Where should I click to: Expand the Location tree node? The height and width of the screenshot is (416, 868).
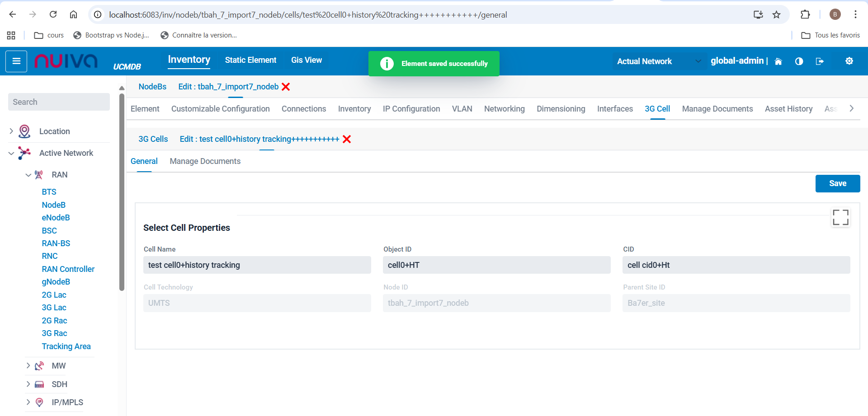pos(11,131)
